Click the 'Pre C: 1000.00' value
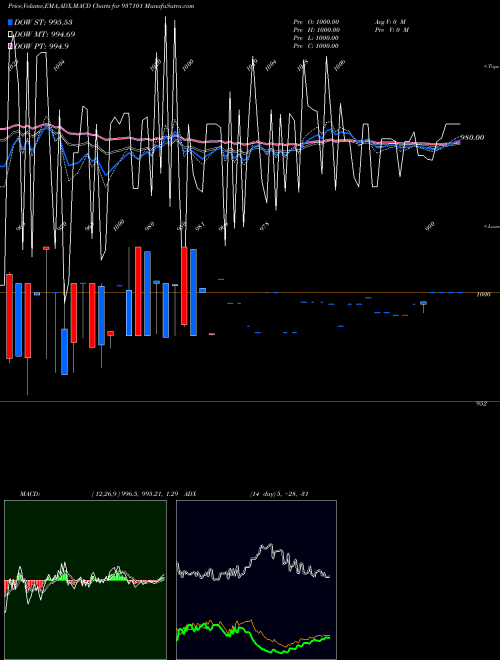The image size is (500, 660). [x=316, y=45]
